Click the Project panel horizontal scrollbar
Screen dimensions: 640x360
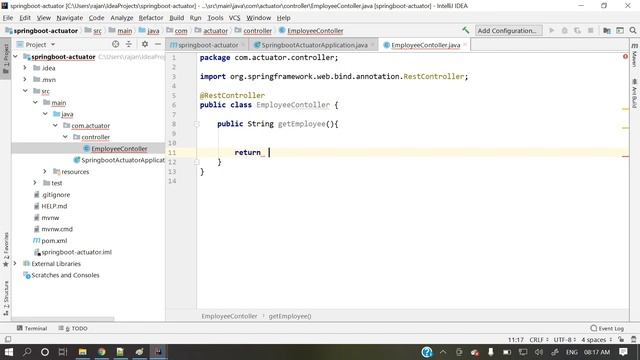click(x=63, y=319)
